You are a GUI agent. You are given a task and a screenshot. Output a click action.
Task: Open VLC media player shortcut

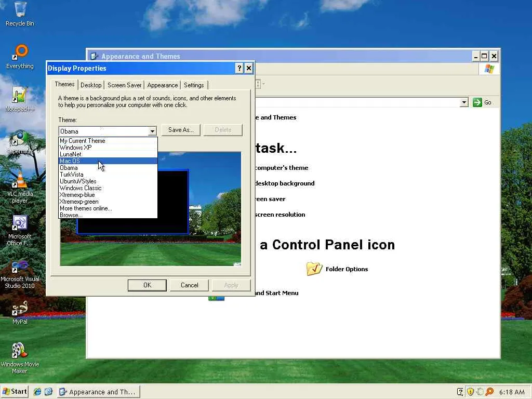click(20, 188)
